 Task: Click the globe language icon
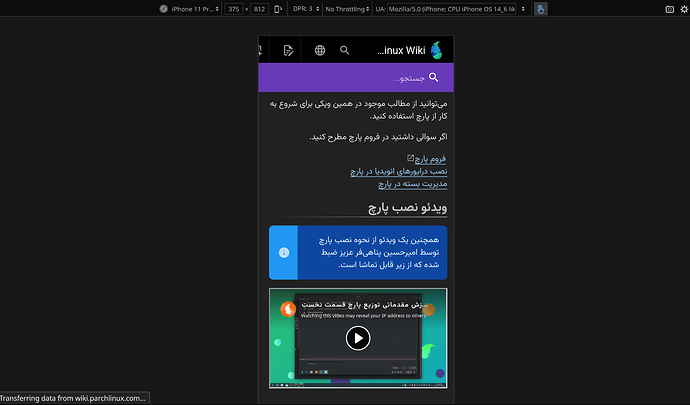pyautogui.click(x=319, y=50)
